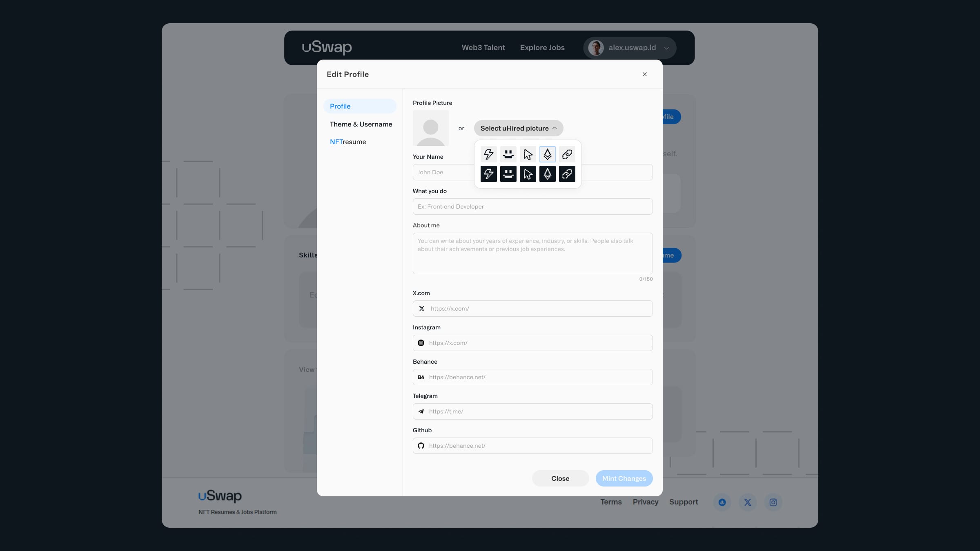
Task: Focus the Your Name input field
Action: coord(532,172)
